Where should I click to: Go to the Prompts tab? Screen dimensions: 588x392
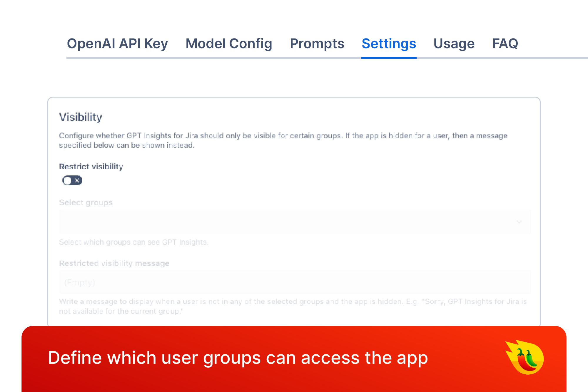[x=317, y=44]
